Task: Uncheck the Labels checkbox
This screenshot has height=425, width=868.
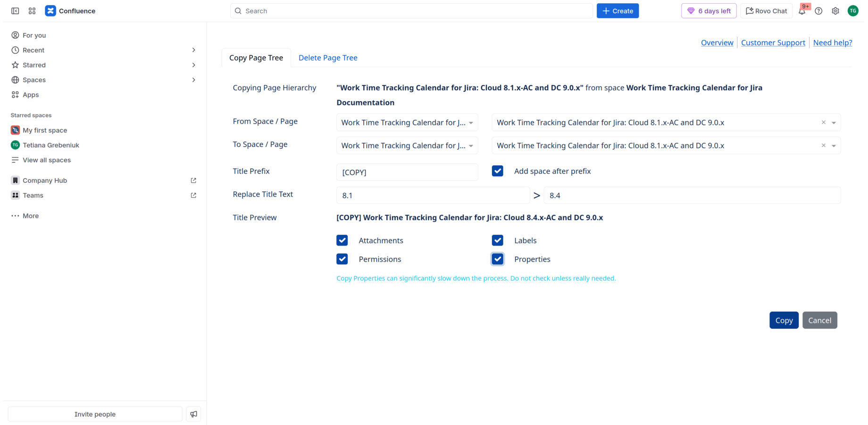Action: pos(498,240)
